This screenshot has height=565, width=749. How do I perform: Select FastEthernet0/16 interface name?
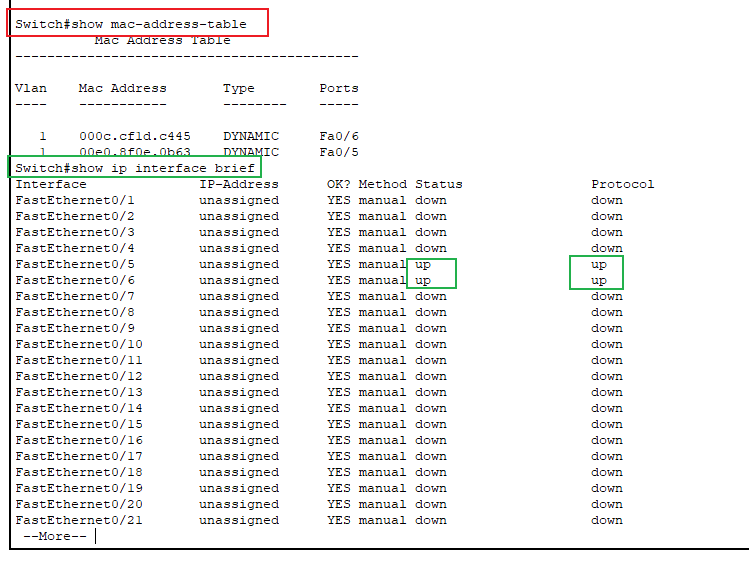coord(79,440)
